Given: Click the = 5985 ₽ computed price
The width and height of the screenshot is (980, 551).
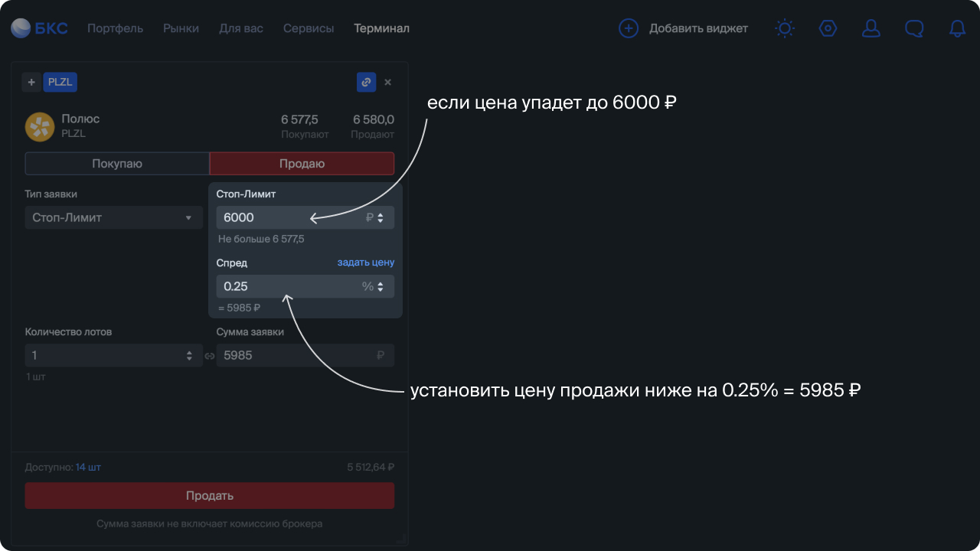Looking at the screenshot, I should coord(239,308).
